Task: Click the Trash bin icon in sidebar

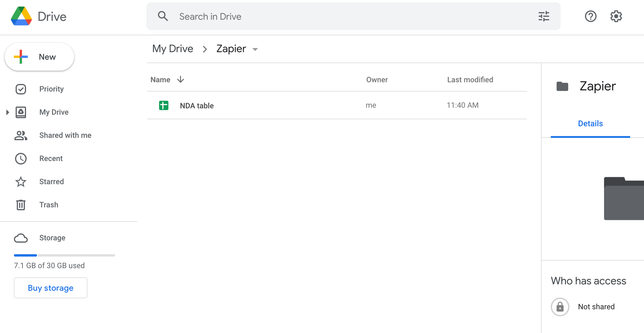Action: [x=21, y=205]
